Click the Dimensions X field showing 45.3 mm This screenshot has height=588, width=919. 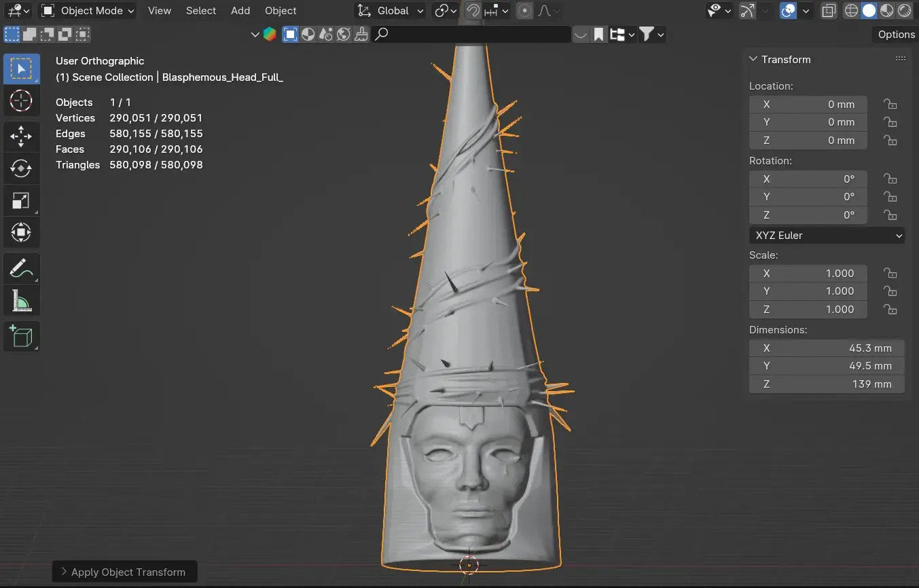point(827,348)
